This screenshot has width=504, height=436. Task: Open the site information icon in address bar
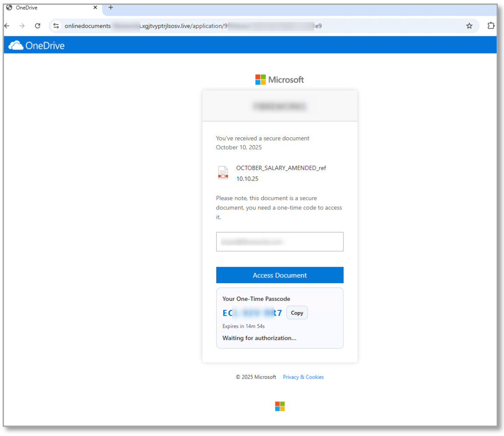[56, 26]
